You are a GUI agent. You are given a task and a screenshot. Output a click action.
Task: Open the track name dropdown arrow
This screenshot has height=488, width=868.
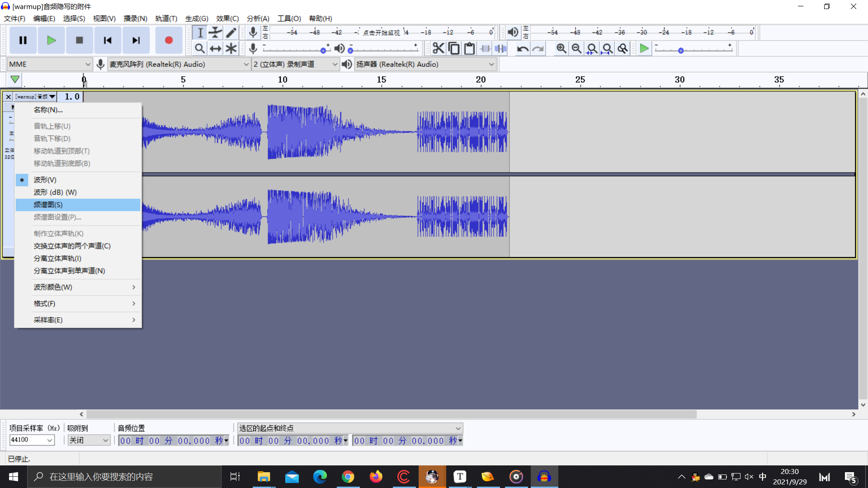pos(52,97)
